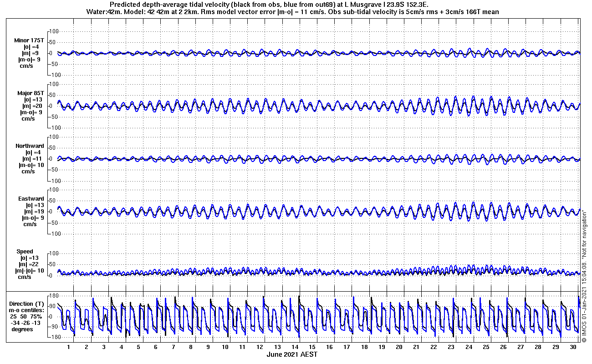The image size is (592, 364).
Task: Click the 'June 2021 AEST' axis label
Action: coord(292,354)
